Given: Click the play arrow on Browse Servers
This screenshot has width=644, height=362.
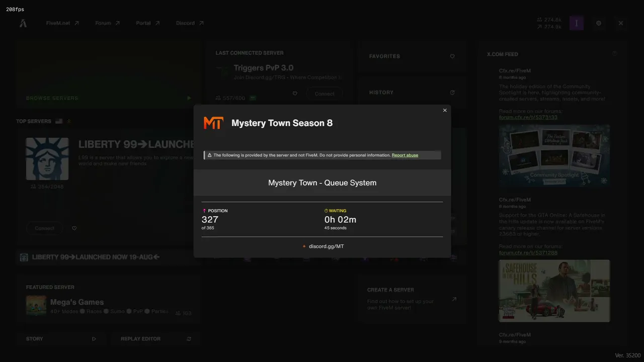Looking at the screenshot, I should [189, 98].
